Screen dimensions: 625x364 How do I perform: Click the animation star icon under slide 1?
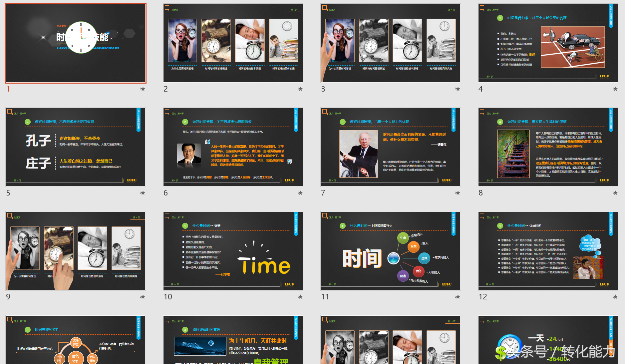tap(143, 89)
